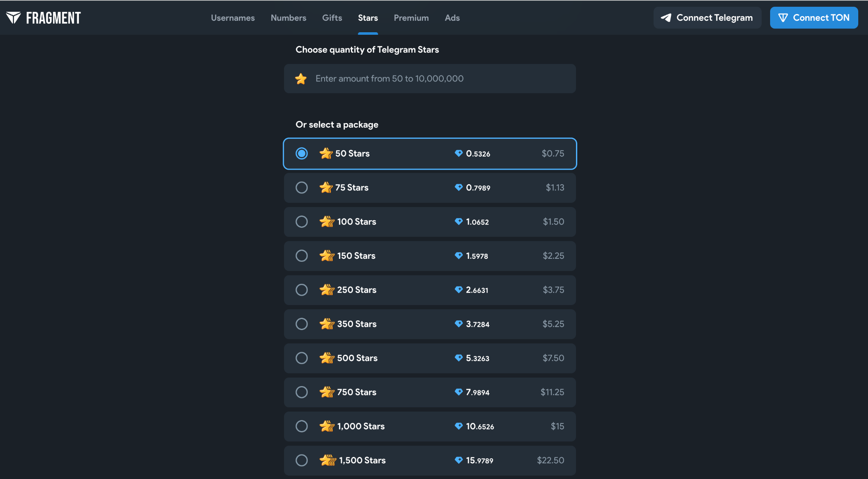Click the stars icon beside 350 Stars

coord(327,324)
